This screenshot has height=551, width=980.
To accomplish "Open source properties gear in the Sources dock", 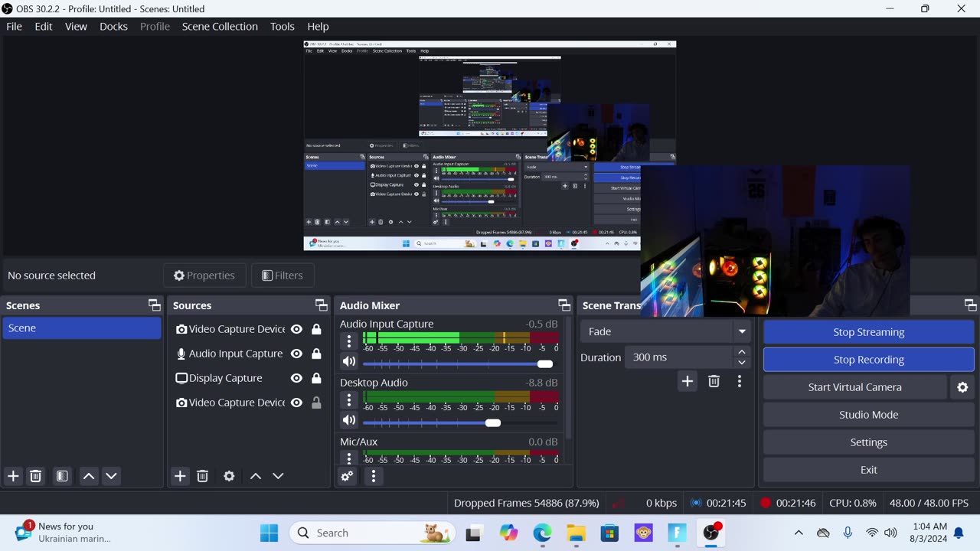I will point(229,476).
